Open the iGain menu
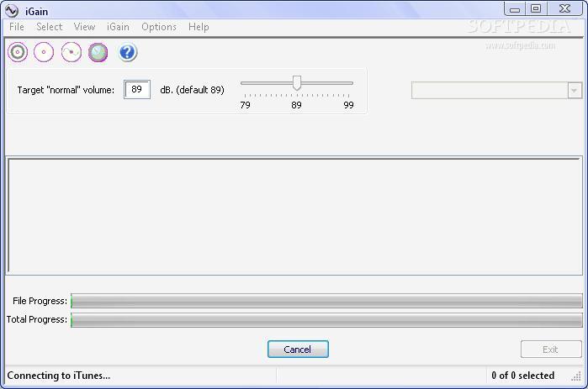588x389 pixels. (x=118, y=27)
